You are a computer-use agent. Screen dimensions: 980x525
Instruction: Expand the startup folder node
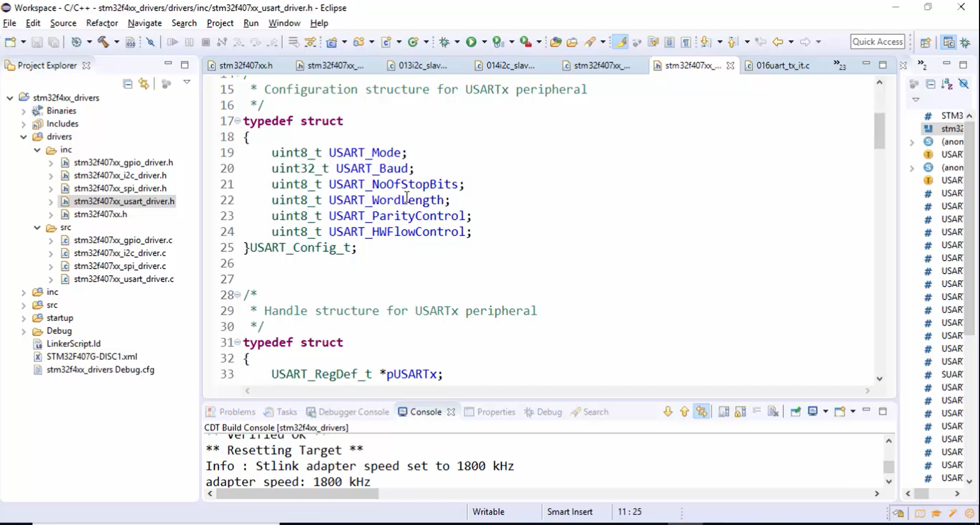click(x=24, y=318)
